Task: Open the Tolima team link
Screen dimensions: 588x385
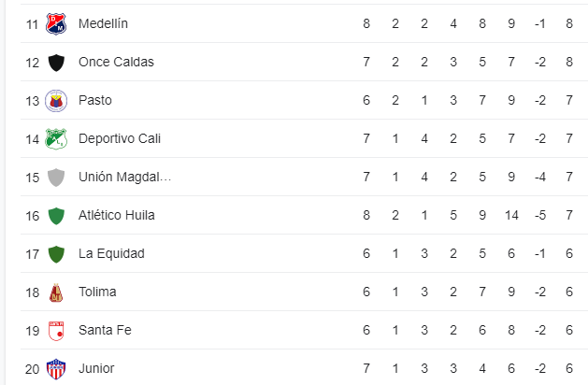Action: [97, 292]
